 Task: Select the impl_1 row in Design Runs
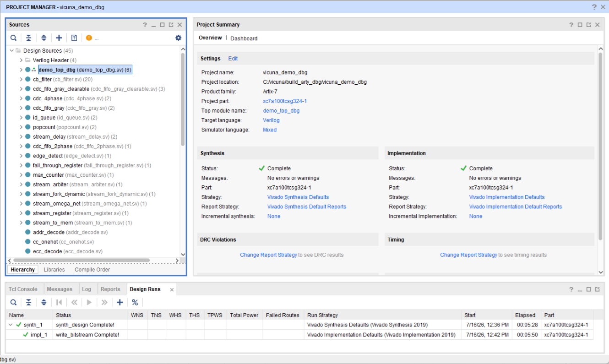[299, 335]
